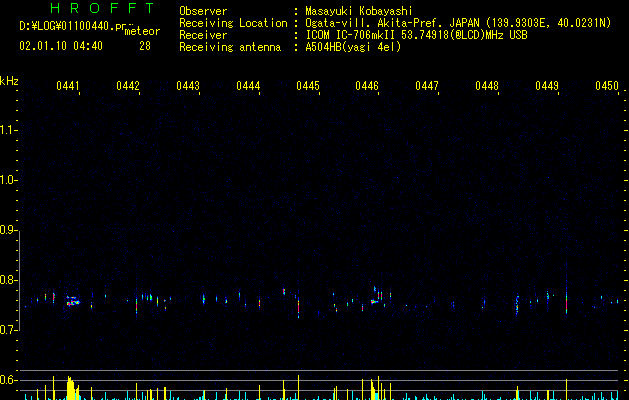
Task: Click the date stamp 02.01.10 04:40
Action: coord(61,46)
